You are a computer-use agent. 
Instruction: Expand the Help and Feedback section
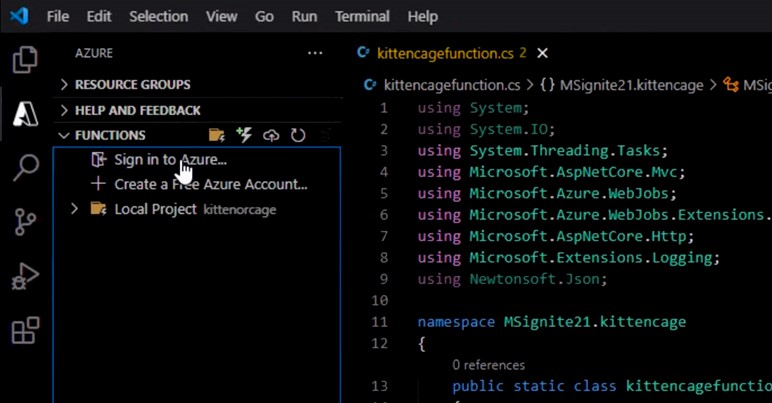(64, 110)
